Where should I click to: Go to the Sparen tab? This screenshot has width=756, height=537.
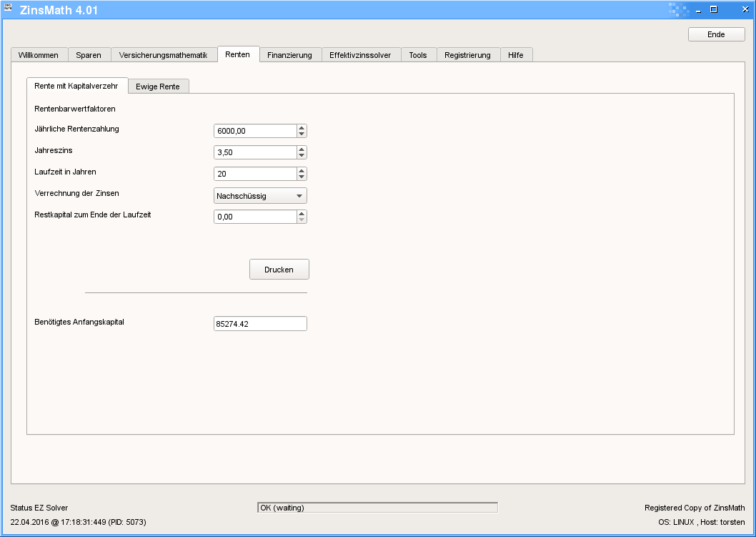point(89,55)
